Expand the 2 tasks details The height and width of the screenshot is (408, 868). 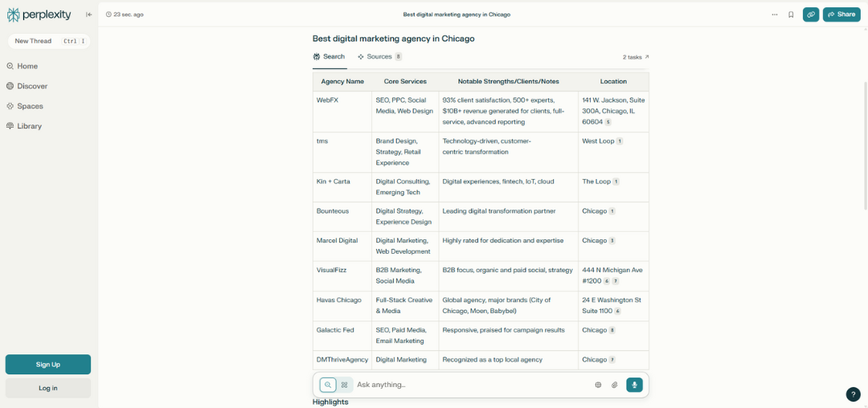click(x=636, y=57)
